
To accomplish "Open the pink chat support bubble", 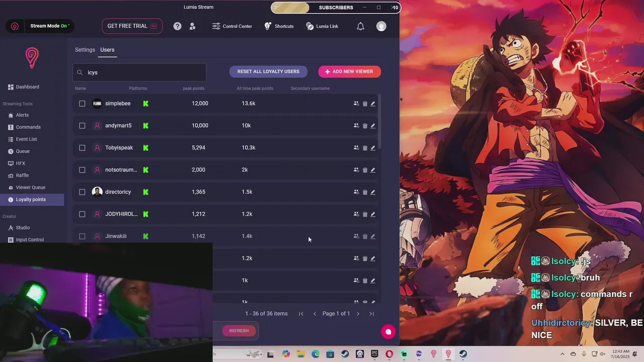I will click(388, 331).
